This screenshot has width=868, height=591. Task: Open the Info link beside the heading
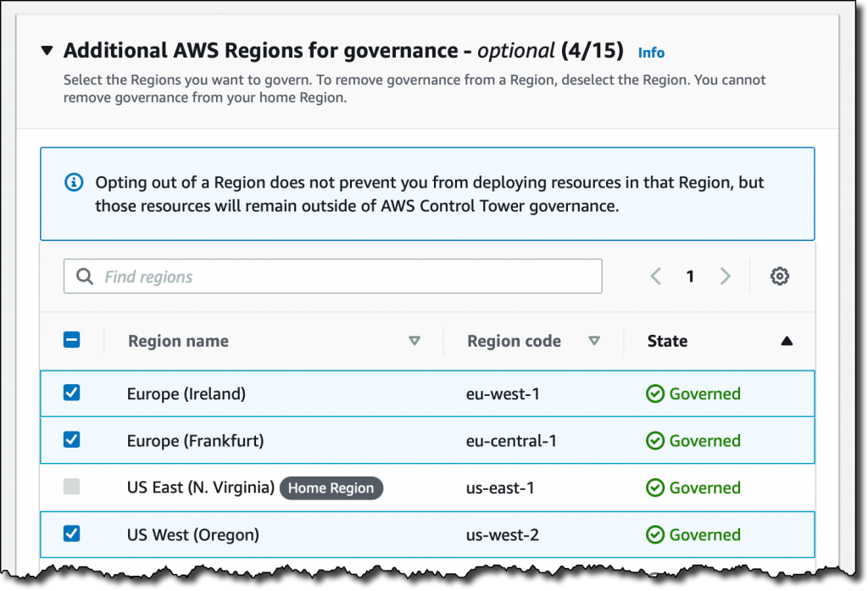(x=651, y=53)
